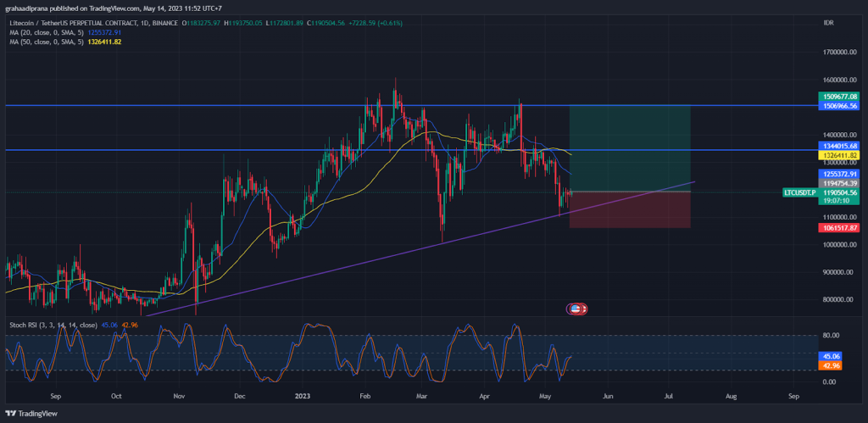Click the 1506966.56 blue line price label

coord(839,104)
